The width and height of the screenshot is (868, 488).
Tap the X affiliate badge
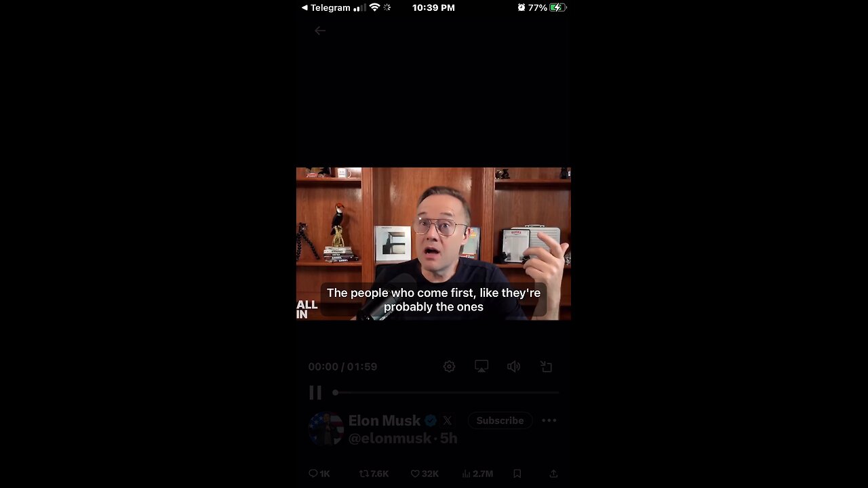click(448, 421)
